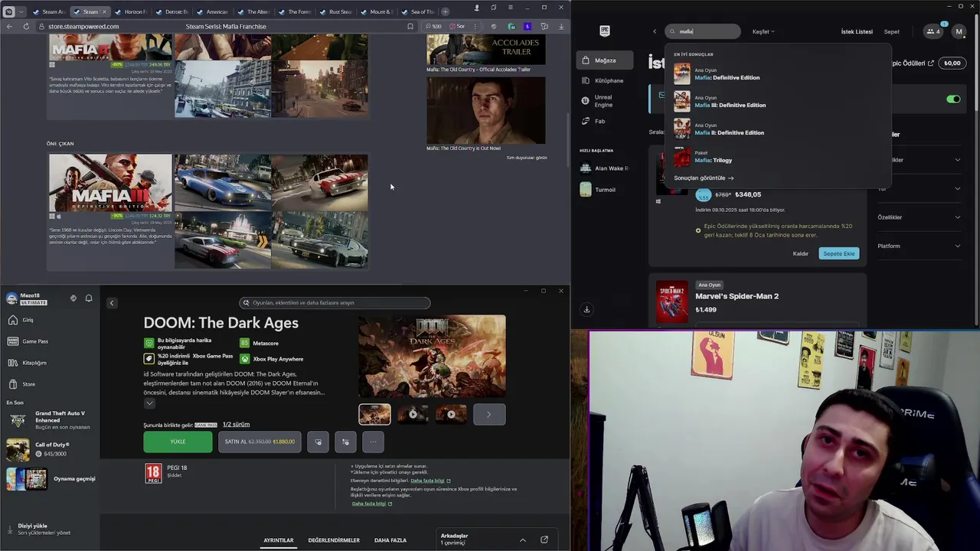
Task: Open Call of Duty recent game entry
Action: click(x=50, y=449)
